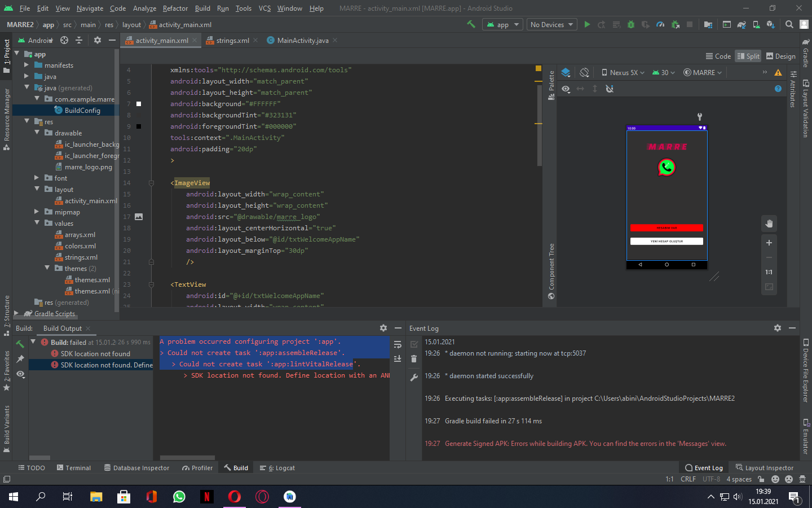Open the Terminal tool window
Viewport: 812px width, 508px height.
click(74, 468)
